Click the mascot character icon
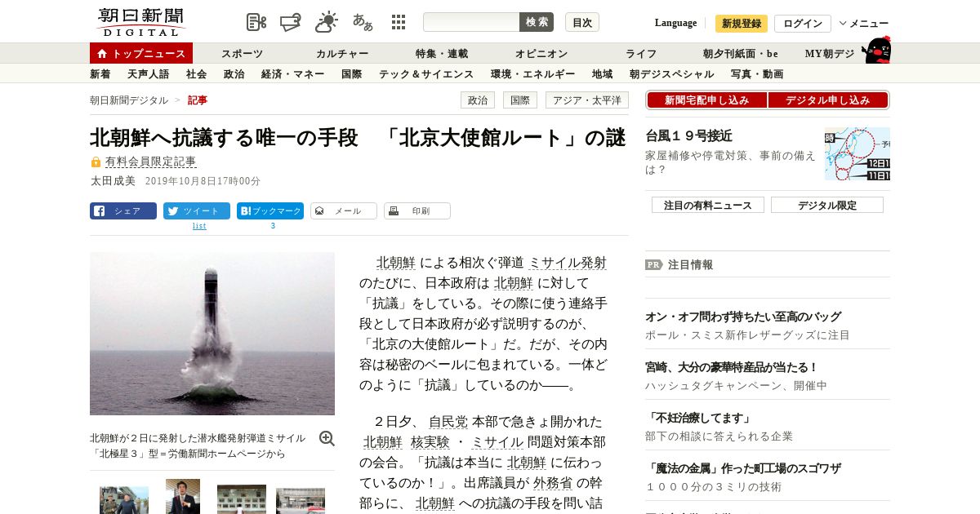 tap(876, 50)
